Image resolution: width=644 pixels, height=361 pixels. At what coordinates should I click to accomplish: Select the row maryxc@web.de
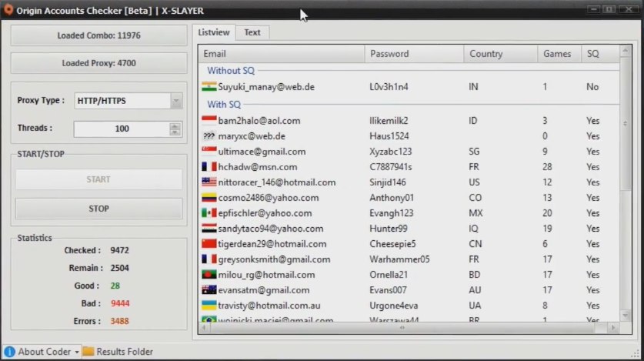point(409,136)
